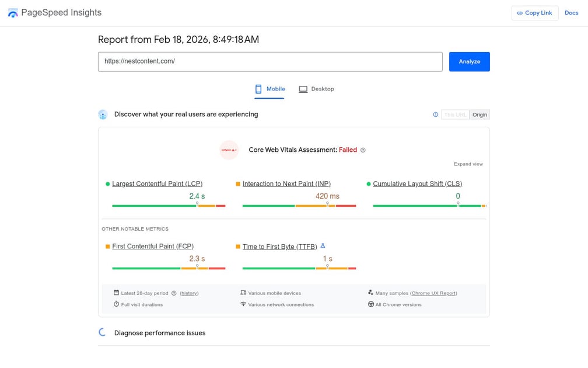Expand view of Core Web Vitals
This screenshot has height=368, width=588.
468,164
